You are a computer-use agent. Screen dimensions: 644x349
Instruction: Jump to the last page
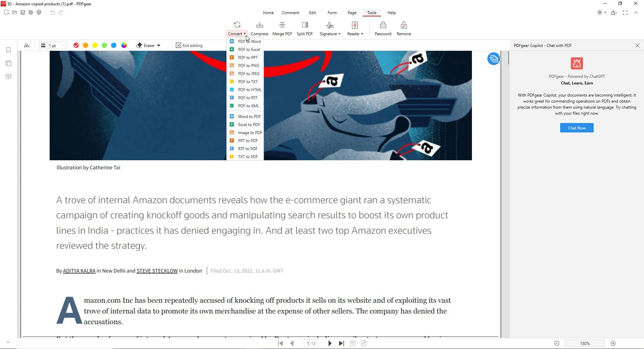point(341,343)
